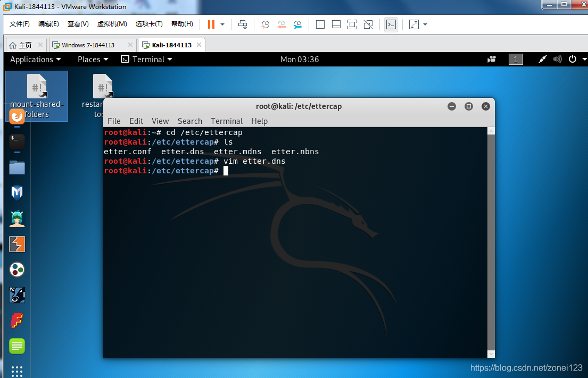Launch Maltego from the dock
Viewport: 588px width, 378px height.
pos(17,295)
